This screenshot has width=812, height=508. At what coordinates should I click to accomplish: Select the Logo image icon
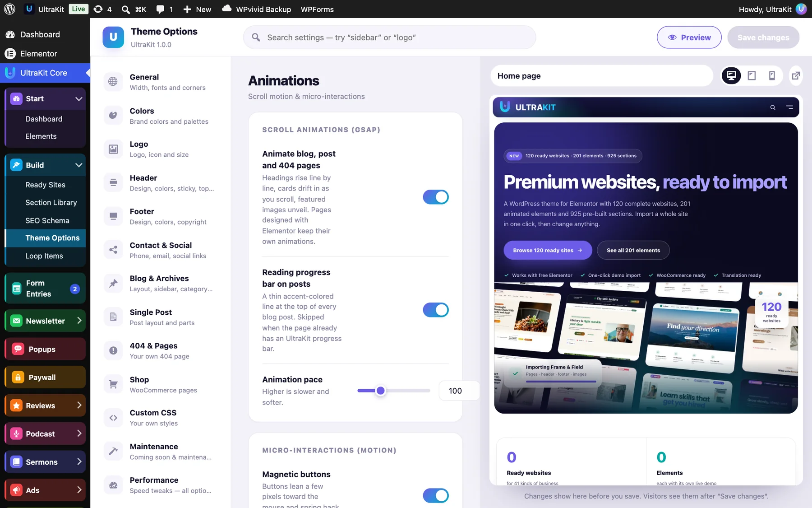[113, 149]
